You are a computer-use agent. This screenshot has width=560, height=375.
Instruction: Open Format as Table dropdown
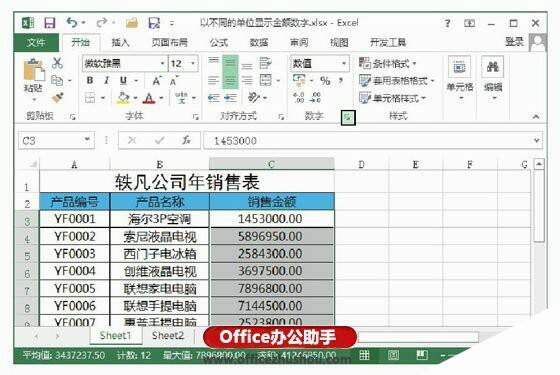(396, 81)
